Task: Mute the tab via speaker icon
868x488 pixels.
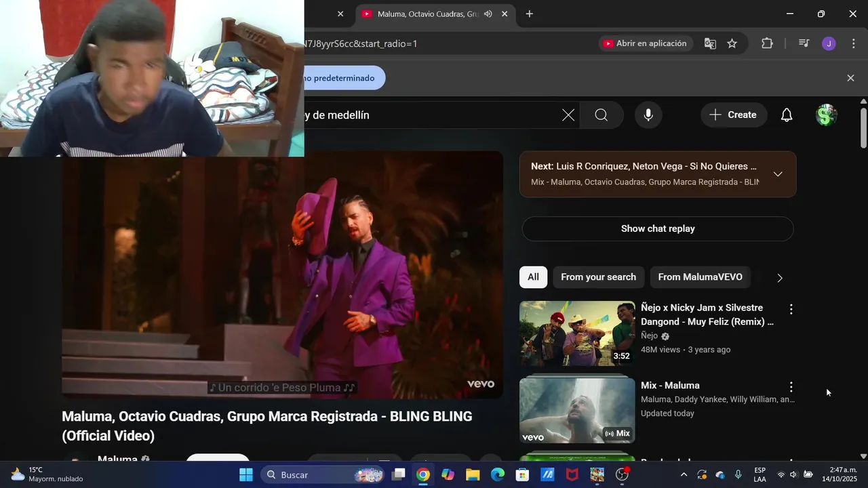Action: pos(488,14)
